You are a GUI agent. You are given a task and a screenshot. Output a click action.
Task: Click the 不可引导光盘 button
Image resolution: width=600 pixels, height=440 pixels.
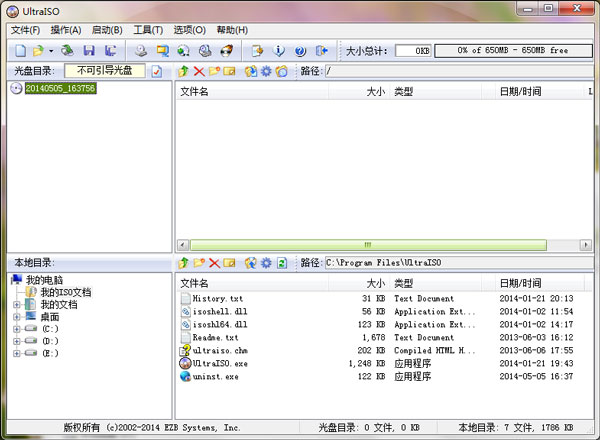point(105,71)
